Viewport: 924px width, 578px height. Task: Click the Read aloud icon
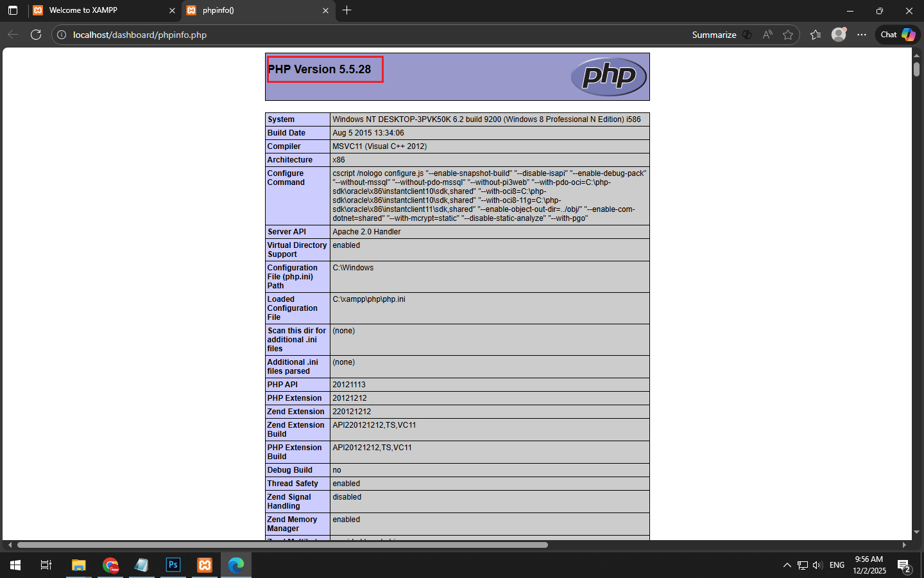(x=767, y=35)
